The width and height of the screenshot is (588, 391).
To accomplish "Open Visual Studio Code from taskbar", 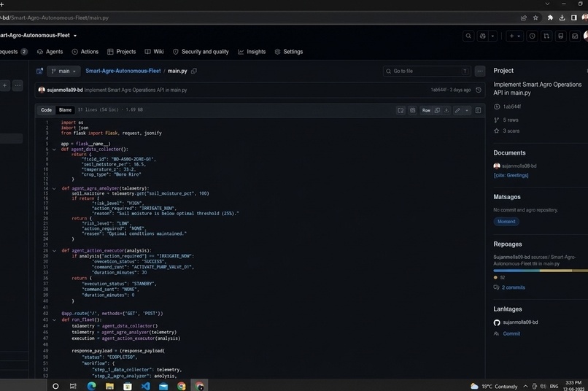I will click(x=145, y=386).
